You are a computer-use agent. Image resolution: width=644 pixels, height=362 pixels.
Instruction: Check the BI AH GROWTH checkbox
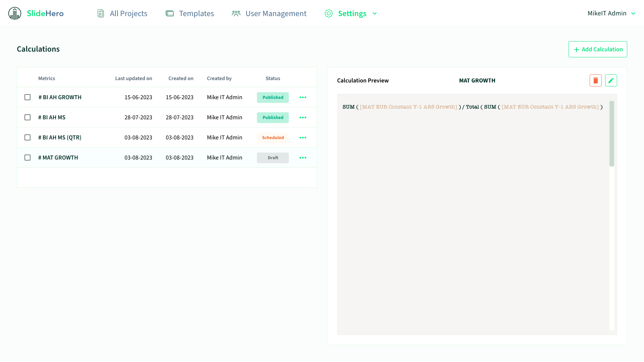(28, 97)
